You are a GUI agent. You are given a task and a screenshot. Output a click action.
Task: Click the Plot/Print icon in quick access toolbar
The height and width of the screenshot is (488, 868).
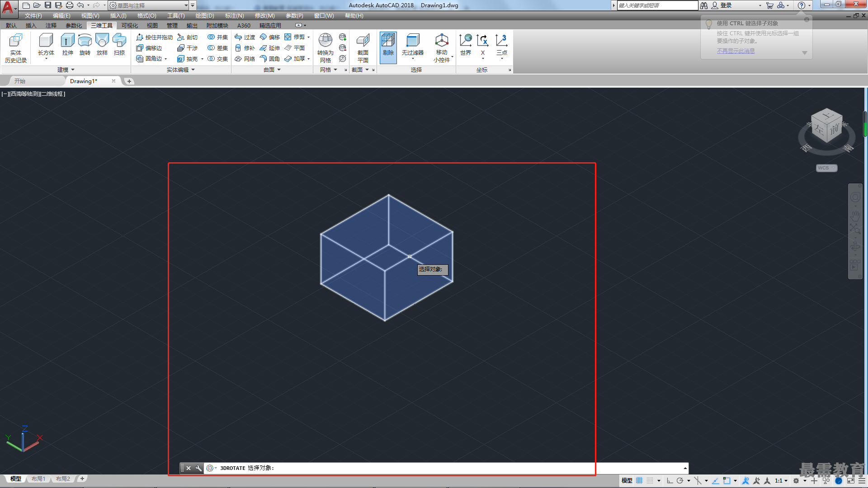pyautogui.click(x=70, y=5)
